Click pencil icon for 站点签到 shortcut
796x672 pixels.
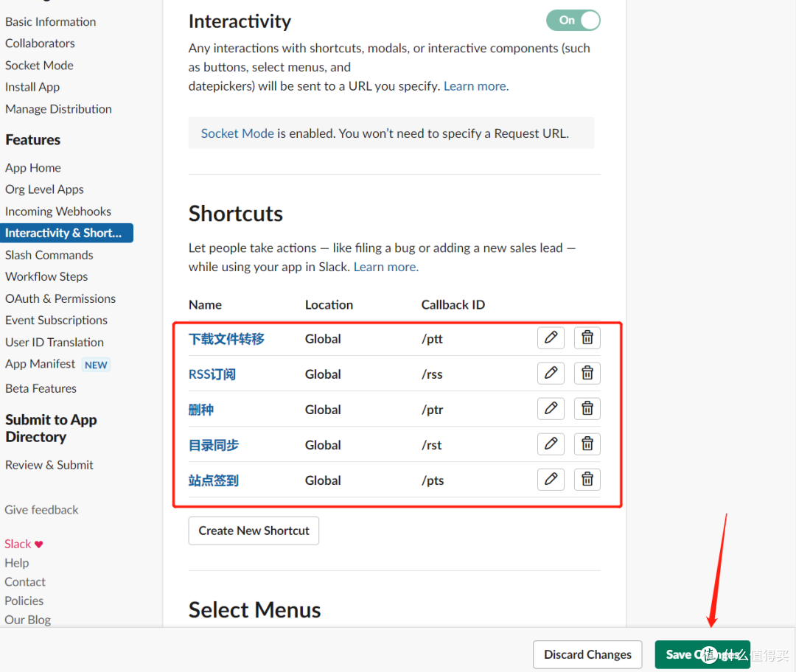[551, 480]
